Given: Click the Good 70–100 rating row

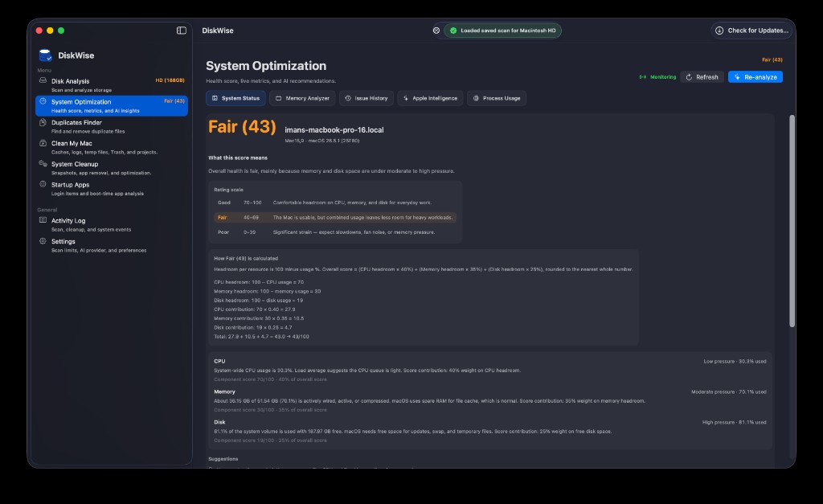Looking at the screenshot, I should [x=335, y=202].
